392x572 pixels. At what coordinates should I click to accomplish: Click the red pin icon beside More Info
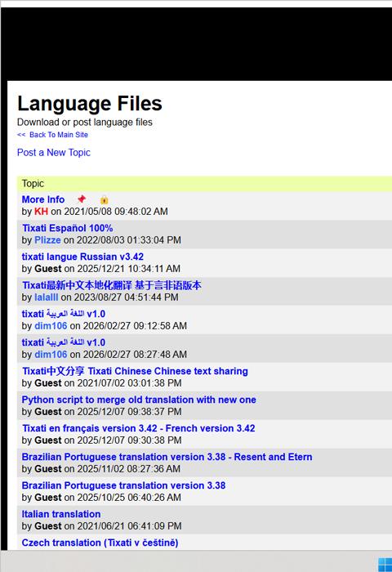[82, 199]
